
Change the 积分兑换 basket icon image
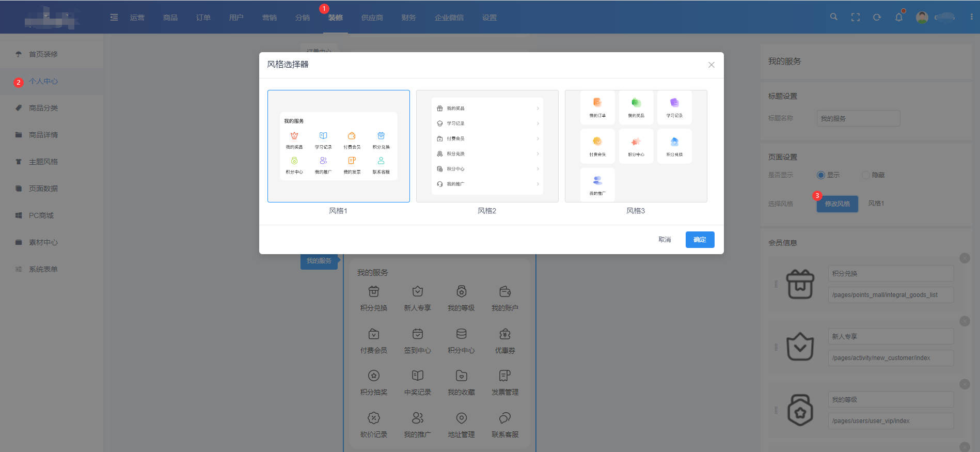(800, 284)
